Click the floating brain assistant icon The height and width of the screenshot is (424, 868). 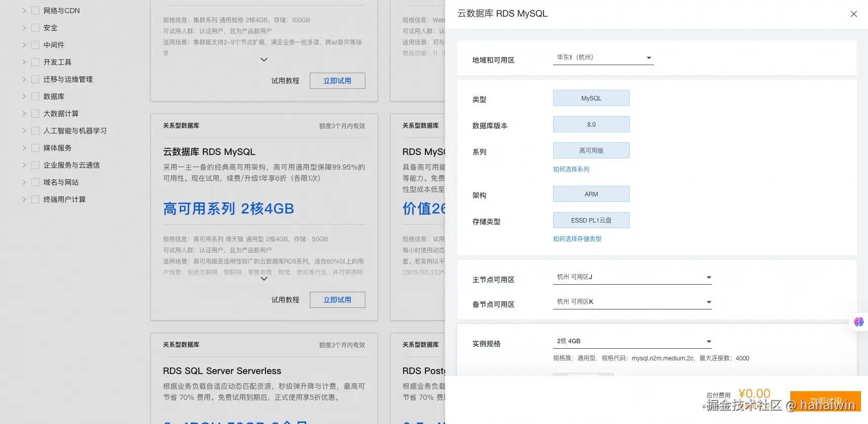(x=858, y=322)
